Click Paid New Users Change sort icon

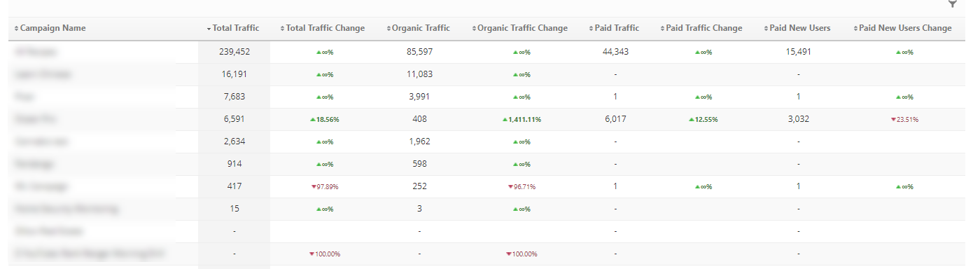[855, 29]
